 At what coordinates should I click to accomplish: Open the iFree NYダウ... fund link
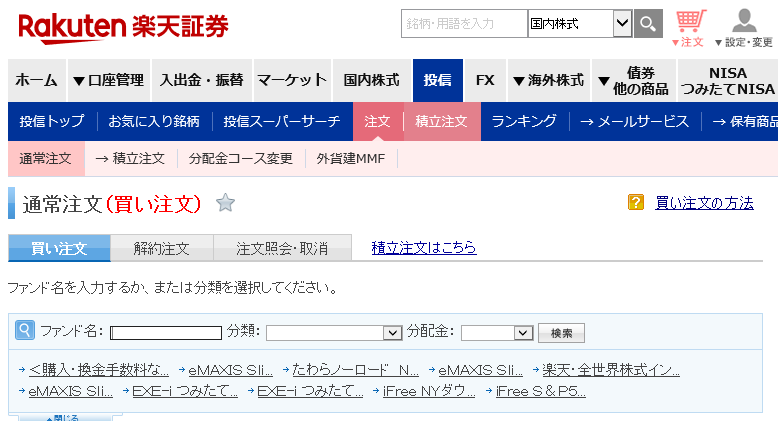(x=429, y=391)
